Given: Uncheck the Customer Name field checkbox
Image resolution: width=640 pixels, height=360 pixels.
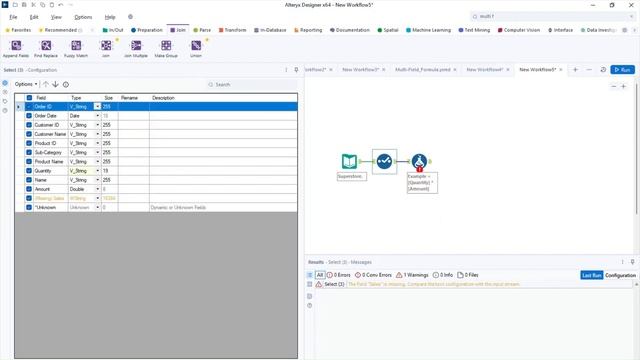Looking at the screenshot, I should click(29, 134).
